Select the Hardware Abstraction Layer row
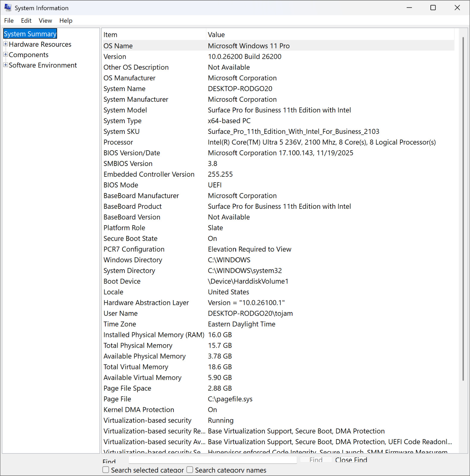The height and width of the screenshot is (476, 470). tap(278, 303)
